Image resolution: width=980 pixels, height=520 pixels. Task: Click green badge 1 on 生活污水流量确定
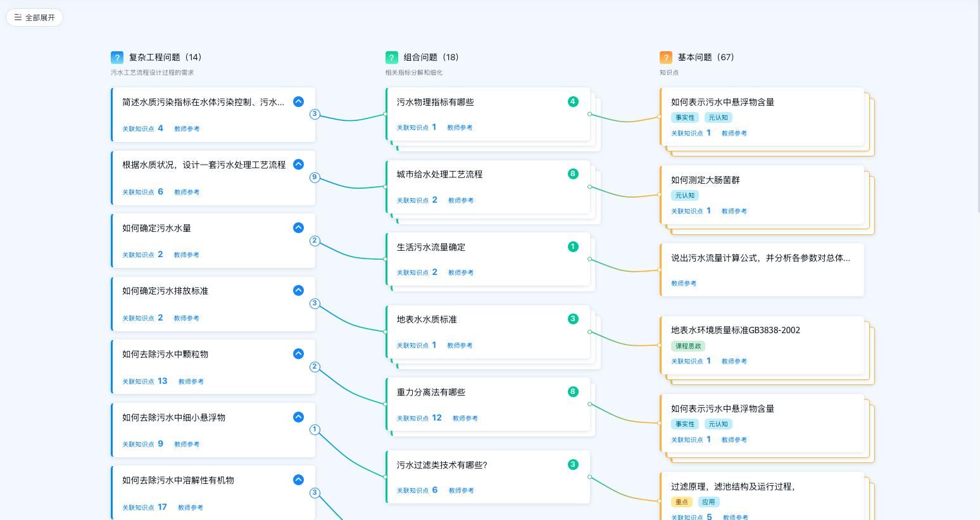(x=573, y=247)
